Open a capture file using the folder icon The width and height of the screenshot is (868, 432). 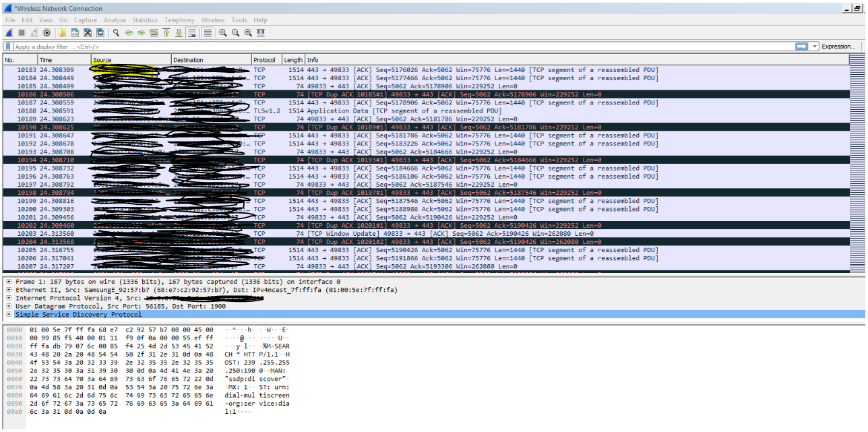pos(62,32)
